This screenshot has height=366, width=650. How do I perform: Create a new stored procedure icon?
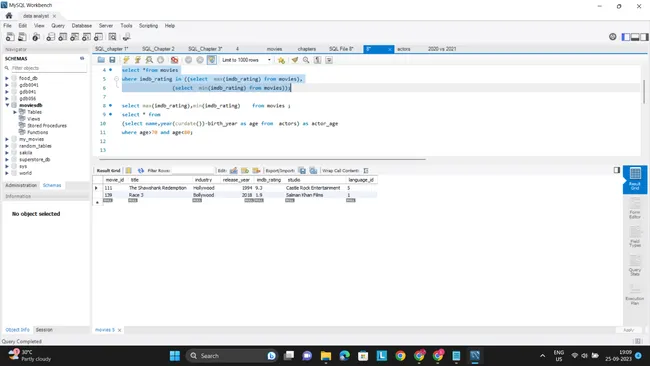tap(86, 37)
